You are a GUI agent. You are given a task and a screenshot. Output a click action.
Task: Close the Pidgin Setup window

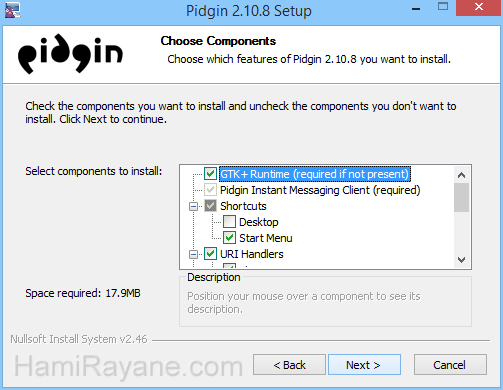pyautogui.click(x=479, y=7)
